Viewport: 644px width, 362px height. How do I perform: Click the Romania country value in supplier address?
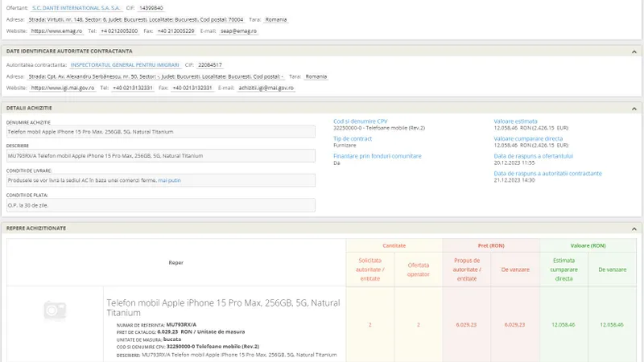[x=275, y=19]
